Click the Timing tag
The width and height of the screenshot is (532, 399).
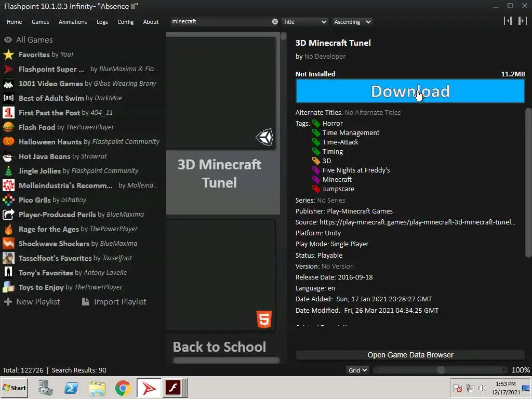coord(332,152)
